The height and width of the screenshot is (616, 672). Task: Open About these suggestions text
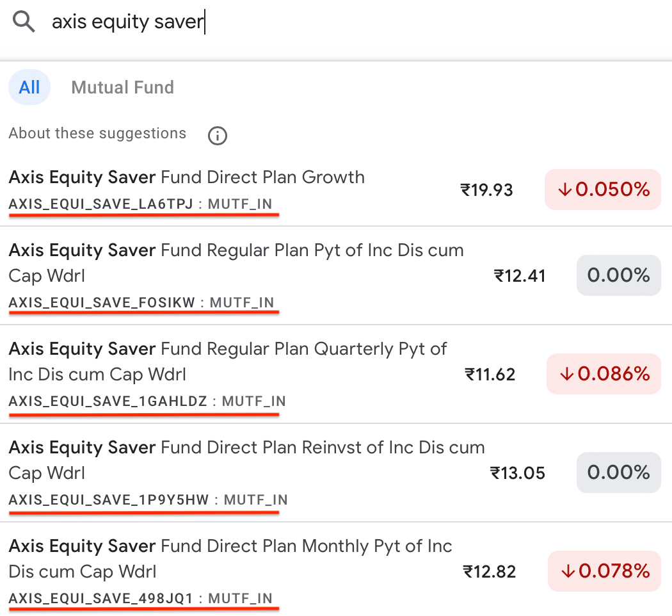(97, 133)
